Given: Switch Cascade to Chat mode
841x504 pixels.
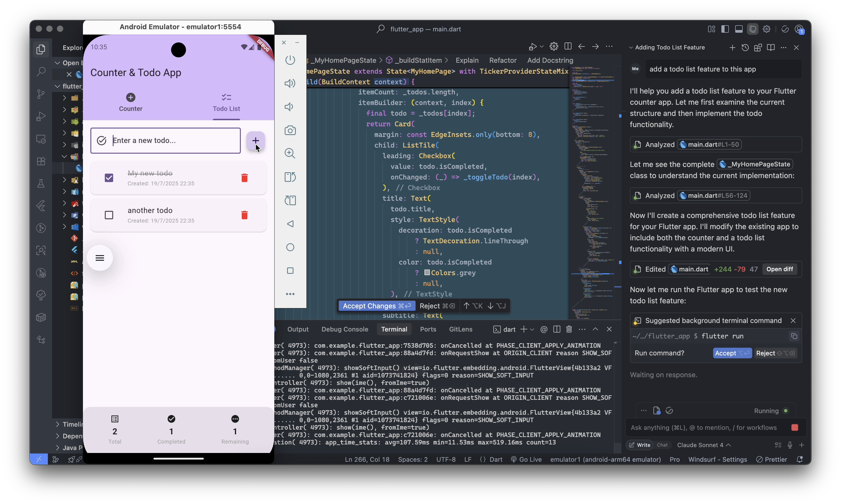Looking at the screenshot, I should click(662, 445).
